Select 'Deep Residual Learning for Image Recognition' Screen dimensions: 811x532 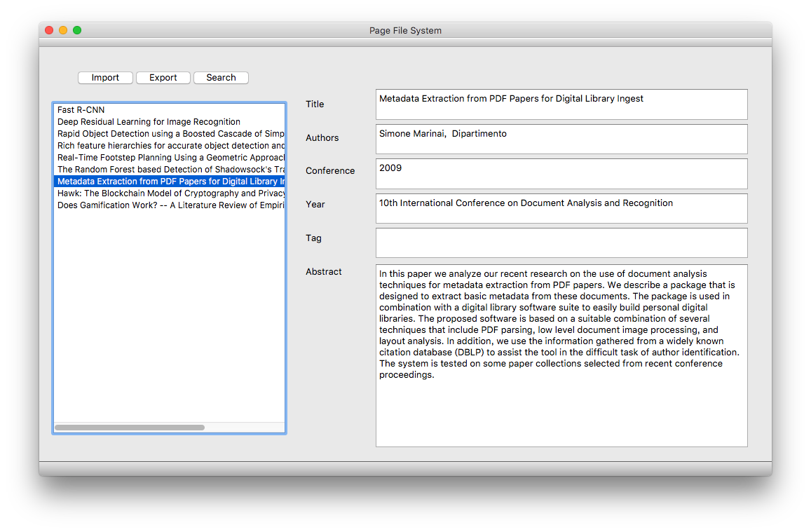(x=169, y=121)
